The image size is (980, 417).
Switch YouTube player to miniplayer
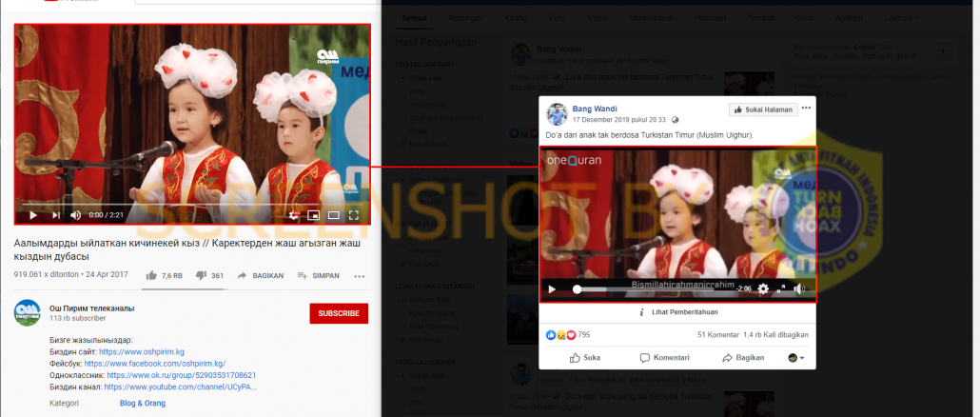point(314,215)
